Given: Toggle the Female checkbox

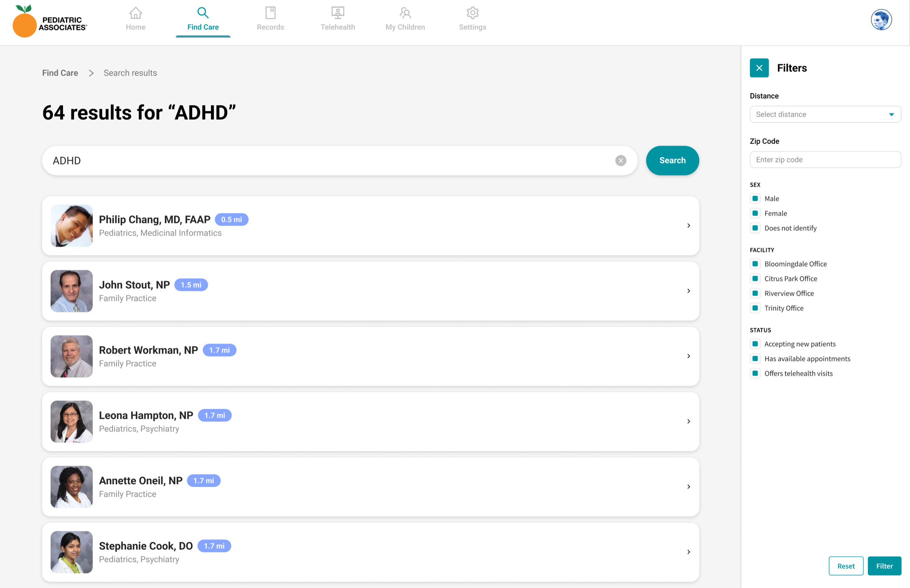Looking at the screenshot, I should (x=755, y=213).
